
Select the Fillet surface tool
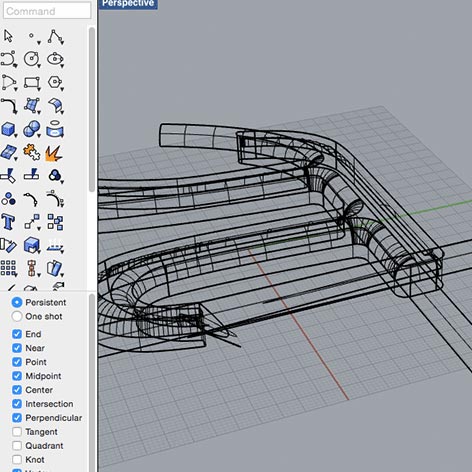pyautogui.click(x=55, y=106)
